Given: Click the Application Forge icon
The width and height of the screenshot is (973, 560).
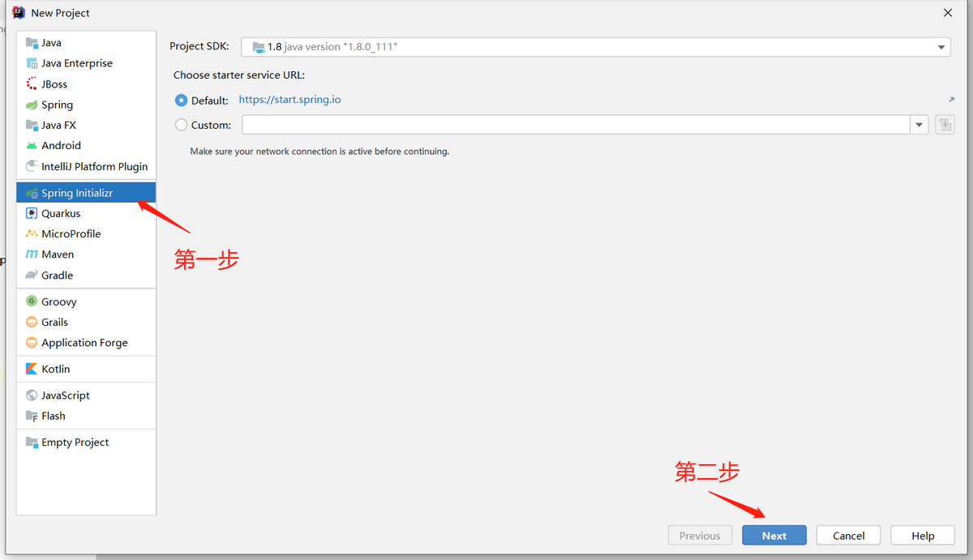Looking at the screenshot, I should click(32, 343).
